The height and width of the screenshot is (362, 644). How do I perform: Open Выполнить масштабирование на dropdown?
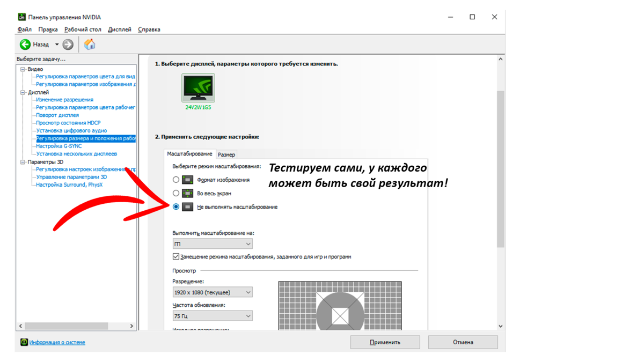213,244
